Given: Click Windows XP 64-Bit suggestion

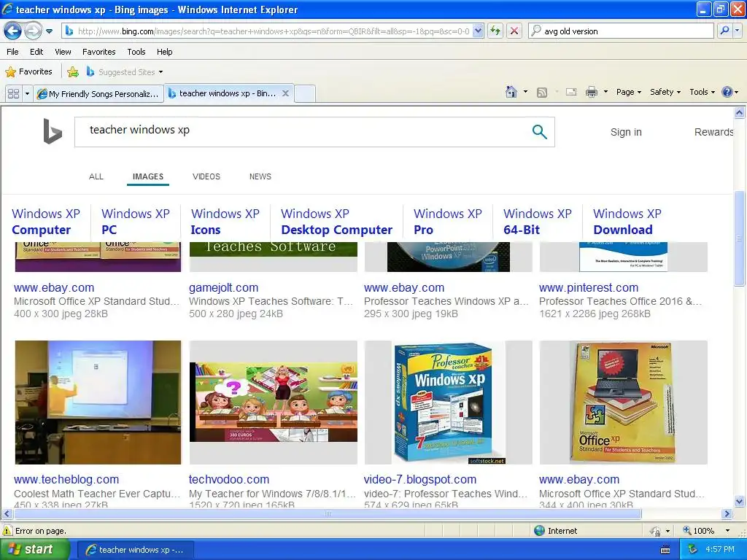Looking at the screenshot, I should pos(537,222).
